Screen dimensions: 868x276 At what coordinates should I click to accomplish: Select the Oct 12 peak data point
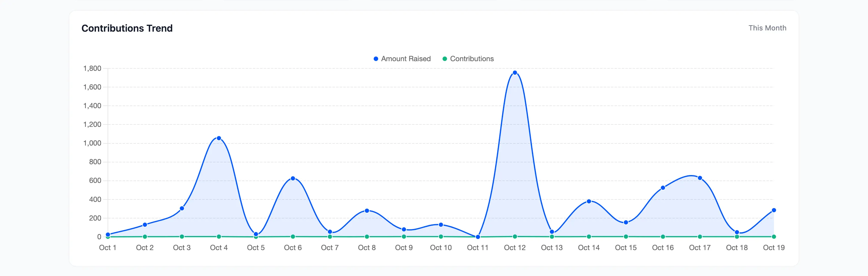tap(514, 73)
